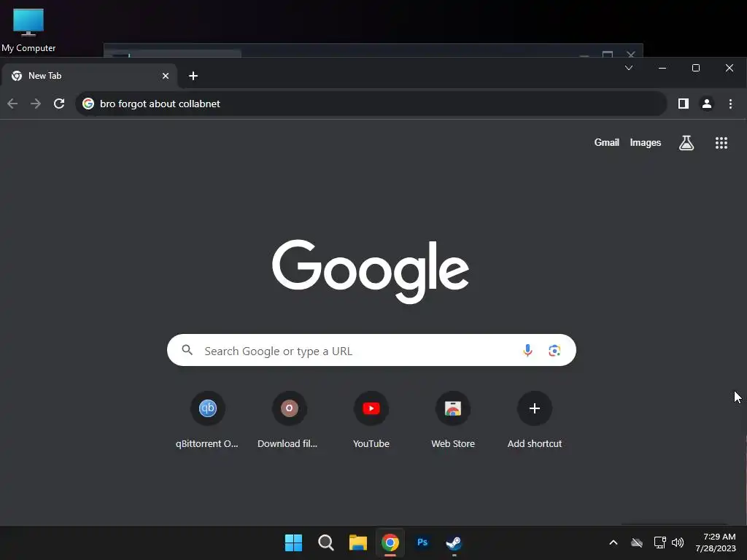This screenshot has height=560, width=747.
Task: Open the Images link
Action: click(645, 142)
